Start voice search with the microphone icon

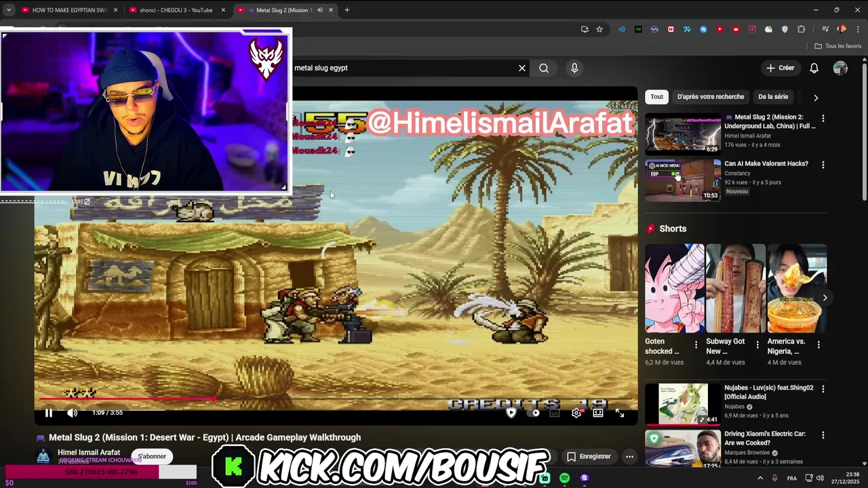click(x=574, y=68)
